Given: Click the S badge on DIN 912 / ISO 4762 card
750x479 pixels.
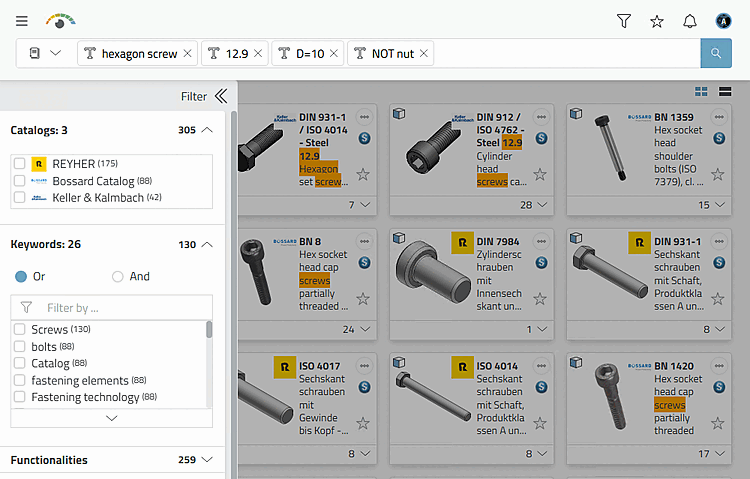Looking at the screenshot, I should 541,138.
